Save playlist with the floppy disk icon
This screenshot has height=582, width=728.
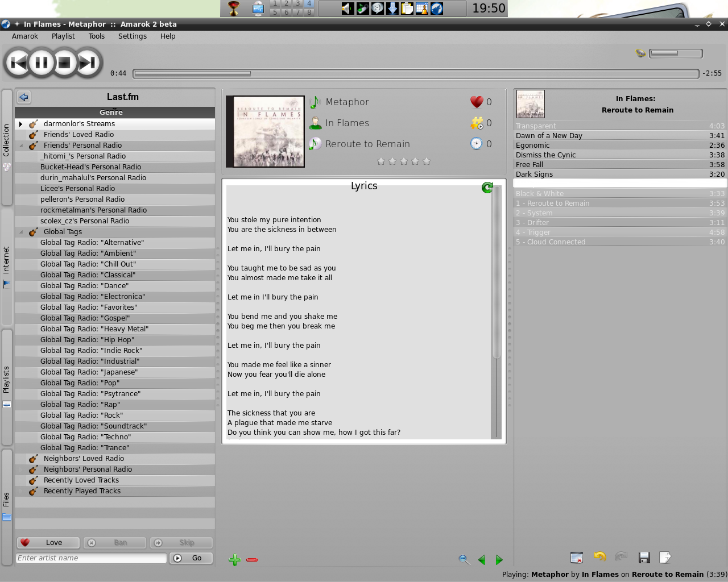[x=644, y=558]
